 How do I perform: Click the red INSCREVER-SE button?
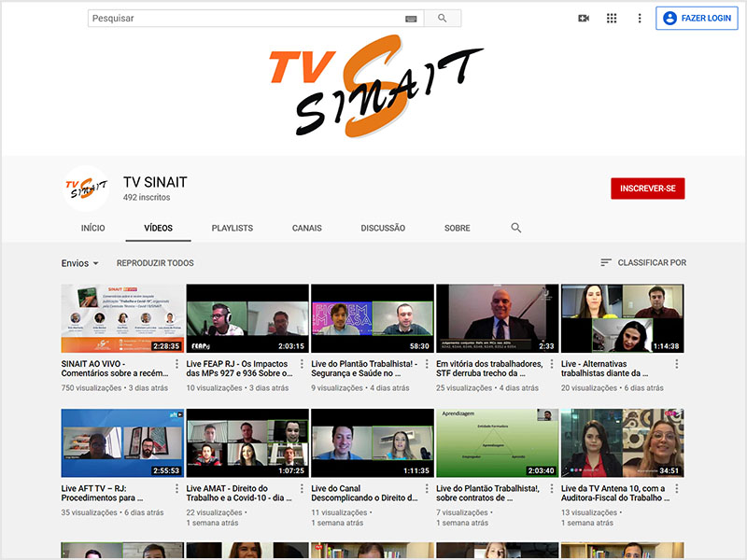click(x=648, y=189)
